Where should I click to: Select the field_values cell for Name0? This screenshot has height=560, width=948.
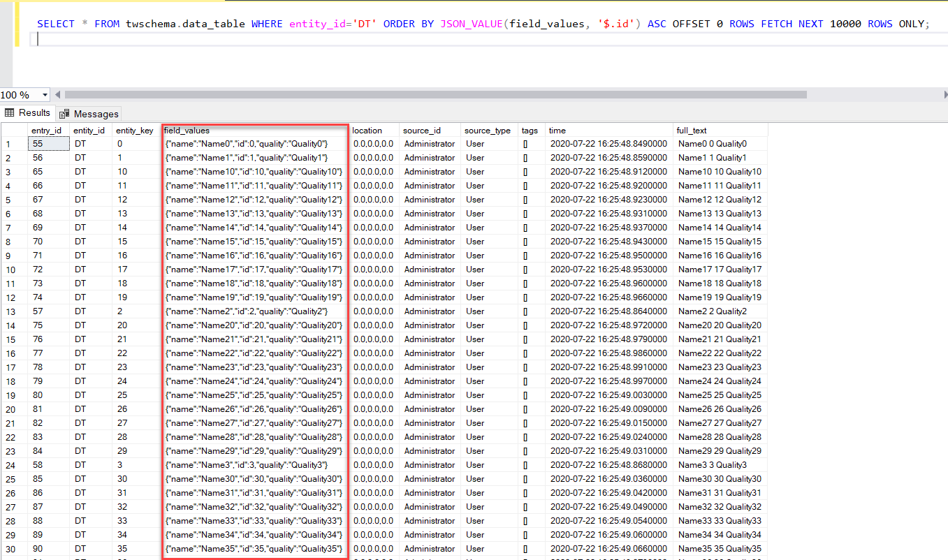(255, 144)
